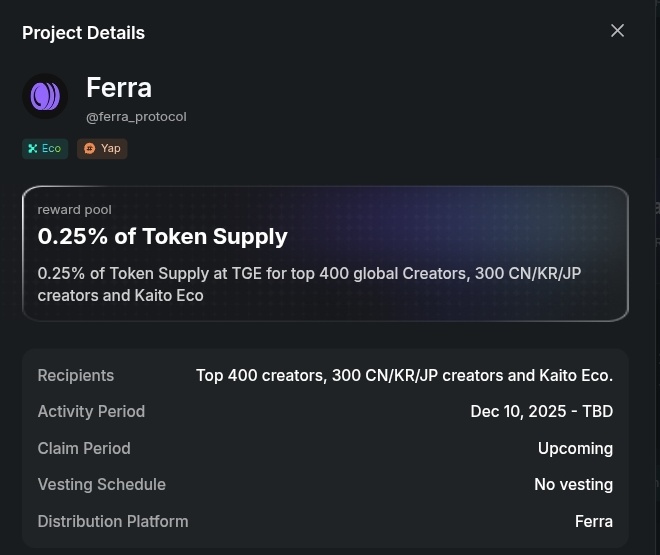Image resolution: width=660 pixels, height=555 pixels.
Task: Click the Ferra project name heading
Action: pos(119,88)
